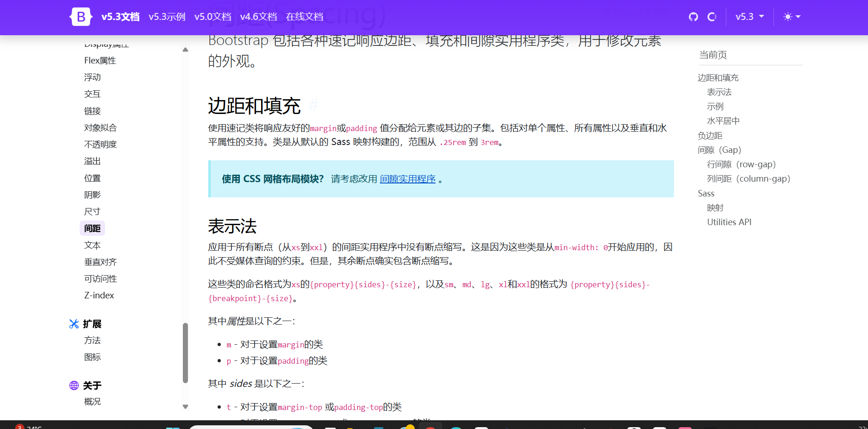Open 概况 under 关于
Screen dimensions: 868x429
[x=93, y=401]
